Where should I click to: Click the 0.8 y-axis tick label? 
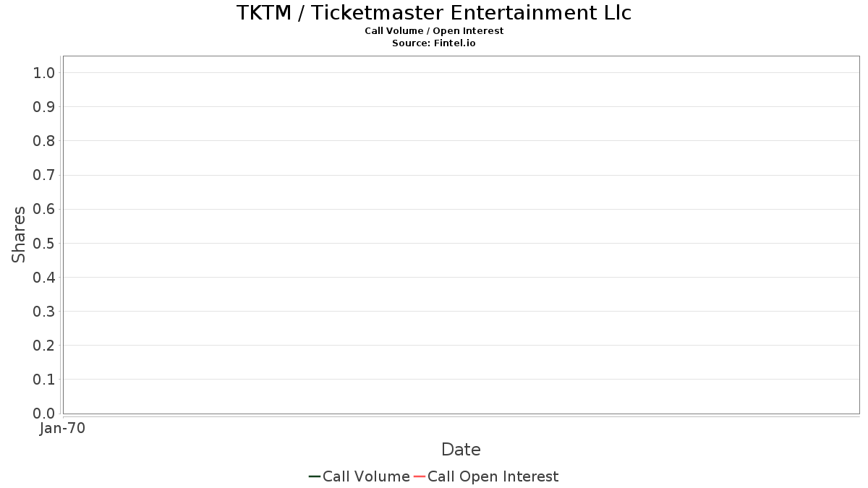[44, 141]
